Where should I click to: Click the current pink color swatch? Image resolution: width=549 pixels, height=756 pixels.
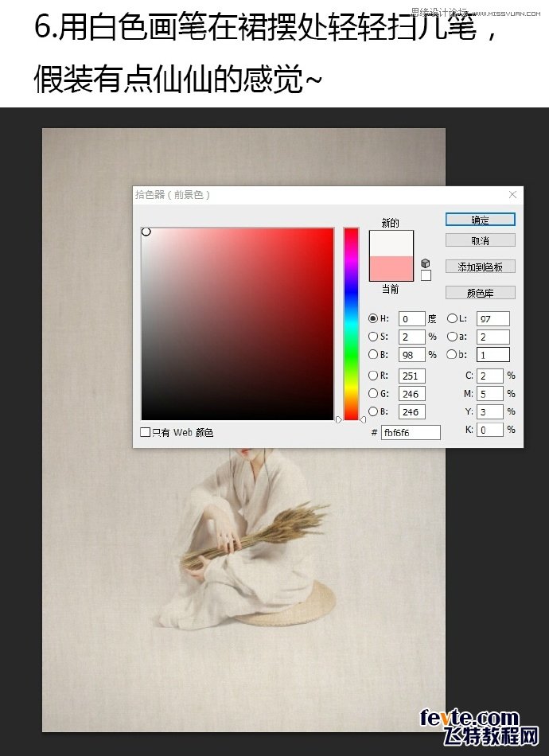[391, 268]
